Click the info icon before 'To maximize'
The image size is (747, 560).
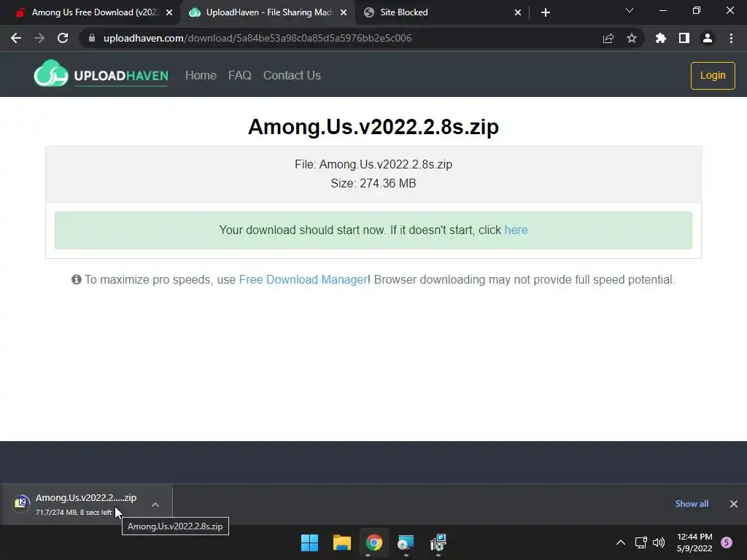coord(76,279)
